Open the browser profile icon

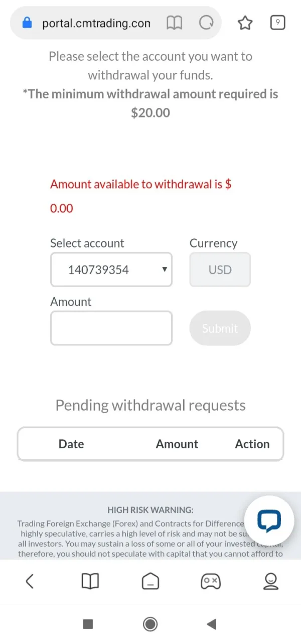(271, 581)
